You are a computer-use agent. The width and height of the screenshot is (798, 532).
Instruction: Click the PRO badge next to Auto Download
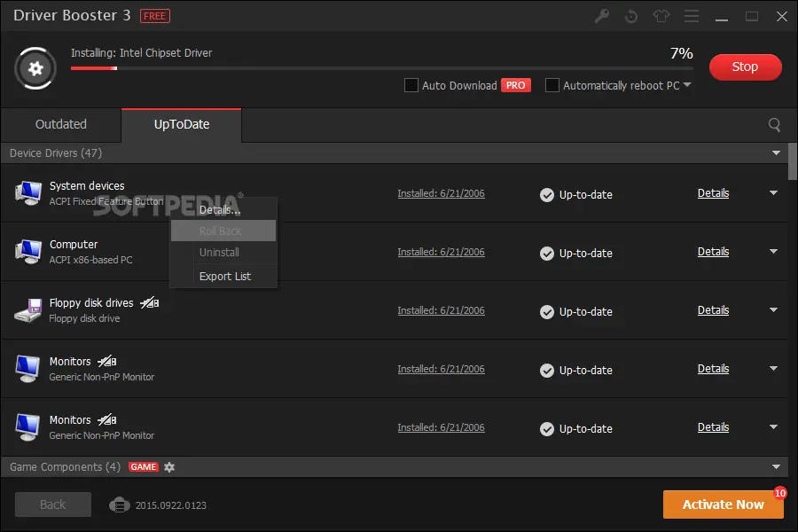[515, 85]
